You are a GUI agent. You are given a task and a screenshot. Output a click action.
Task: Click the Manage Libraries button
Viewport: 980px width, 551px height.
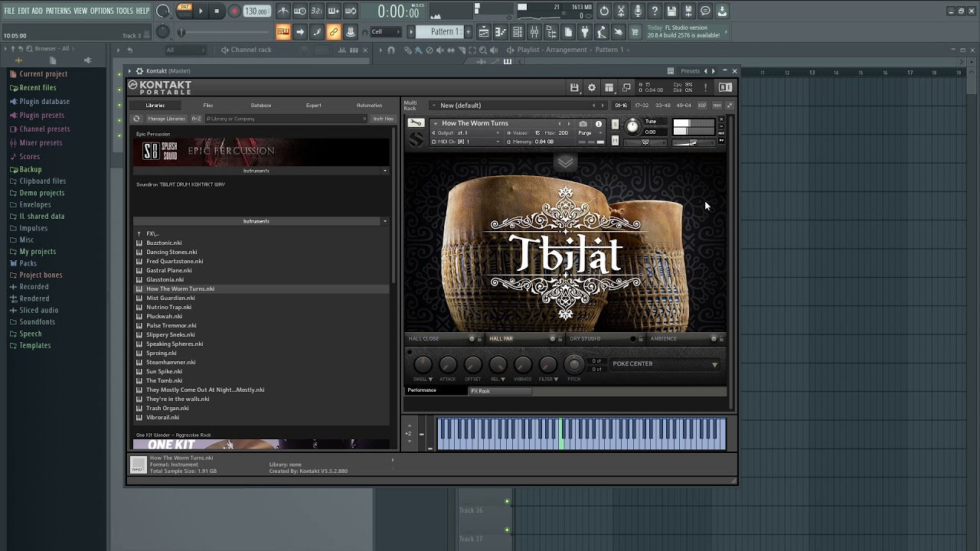click(x=166, y=119)
